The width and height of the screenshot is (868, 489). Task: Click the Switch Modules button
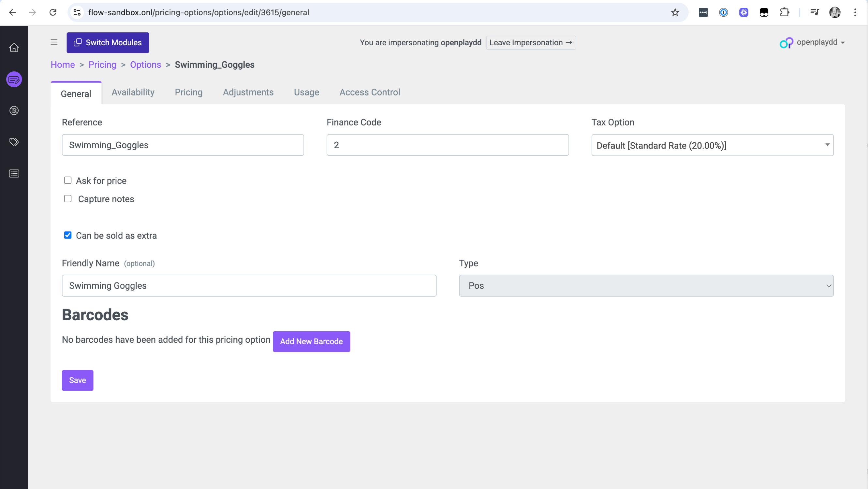[x=108, y=42]
